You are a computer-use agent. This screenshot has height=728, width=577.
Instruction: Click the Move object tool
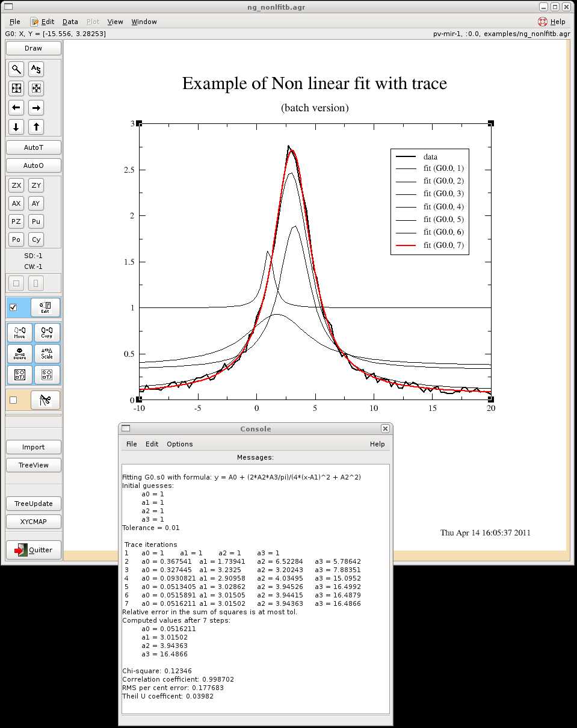[19, 333]
